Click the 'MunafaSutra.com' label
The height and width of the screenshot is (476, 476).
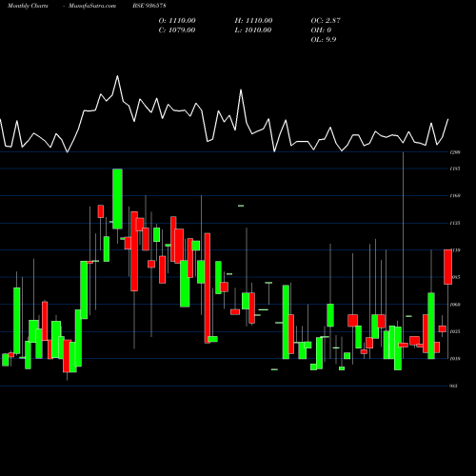pyautogui.click(x=92, y=6)
